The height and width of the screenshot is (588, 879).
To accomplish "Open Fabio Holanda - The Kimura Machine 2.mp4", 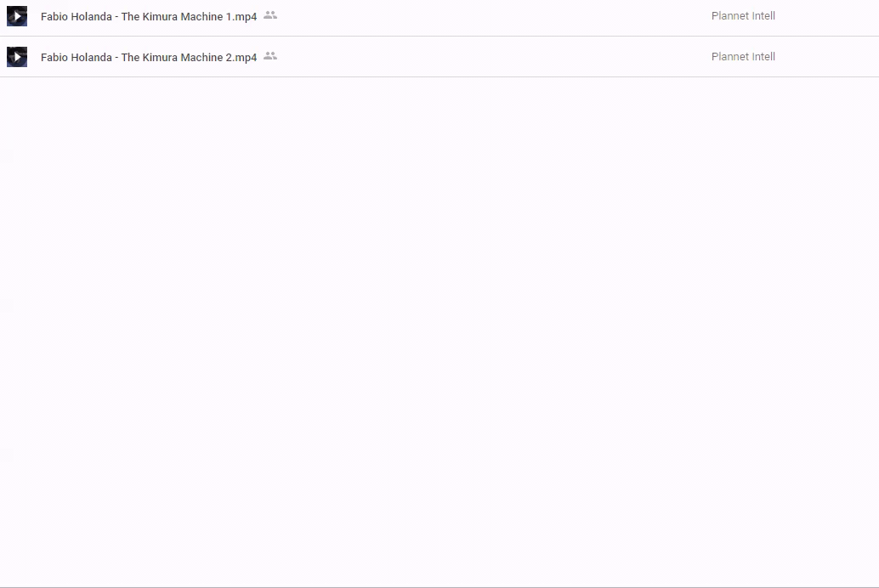I will pyautogui.click(x=148, y=58).
